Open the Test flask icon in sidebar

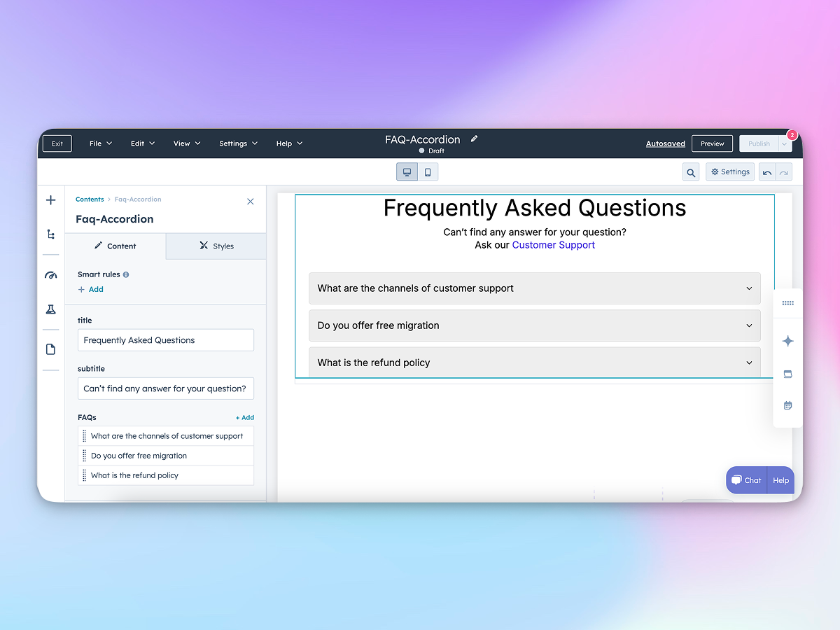coord(50,309)
